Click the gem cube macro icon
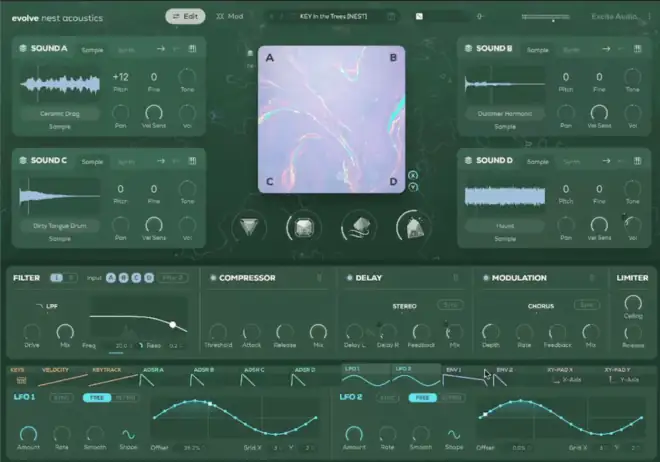 303,228
